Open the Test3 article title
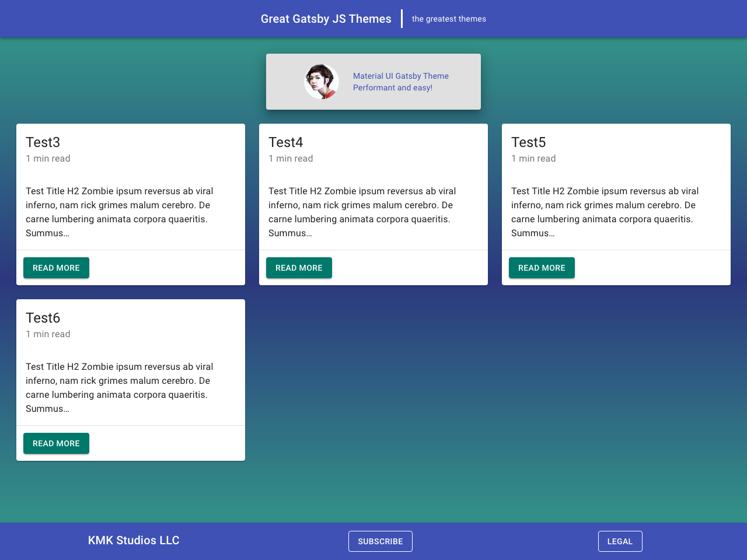This screenshot has height=560, width=747. (43, 142)
